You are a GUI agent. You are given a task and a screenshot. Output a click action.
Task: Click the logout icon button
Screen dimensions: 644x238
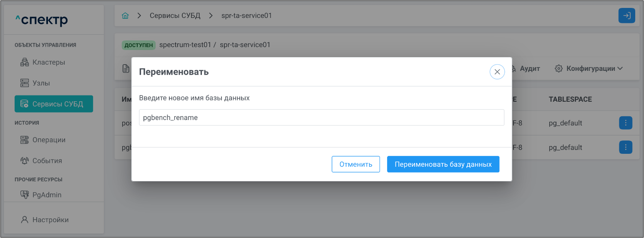(x=626, y=16)
